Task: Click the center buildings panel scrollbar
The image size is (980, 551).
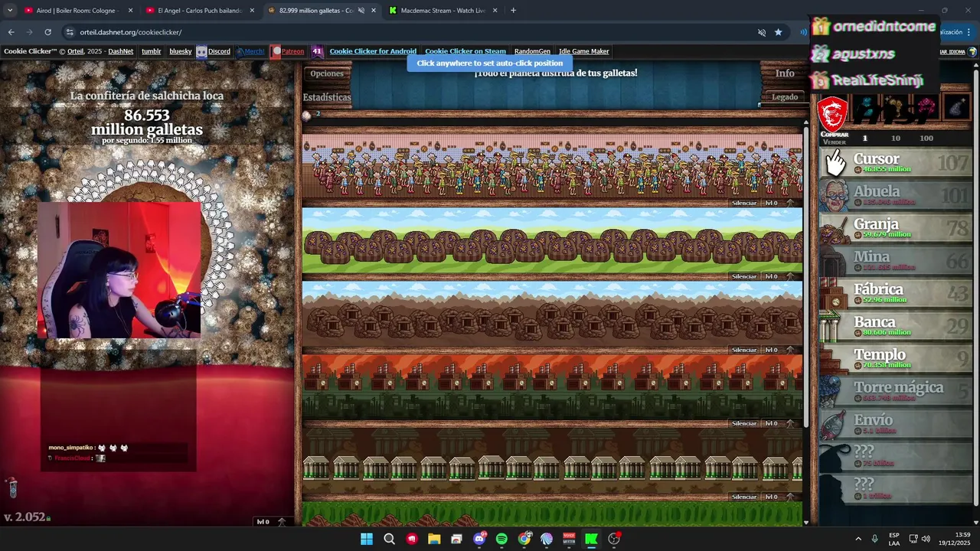Action: click(805, 275)
